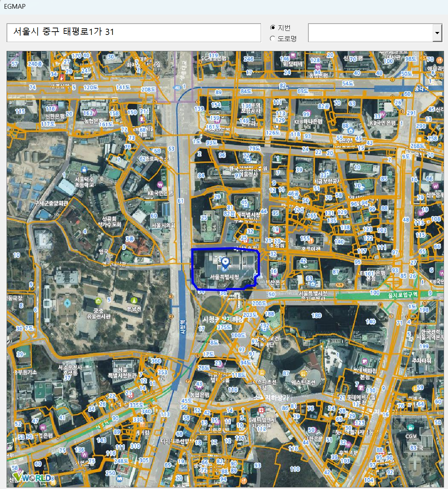Screen dimensions: 448x489
Task: Click the blue location pin on 서울특별시청
Action: click(225, 262)
